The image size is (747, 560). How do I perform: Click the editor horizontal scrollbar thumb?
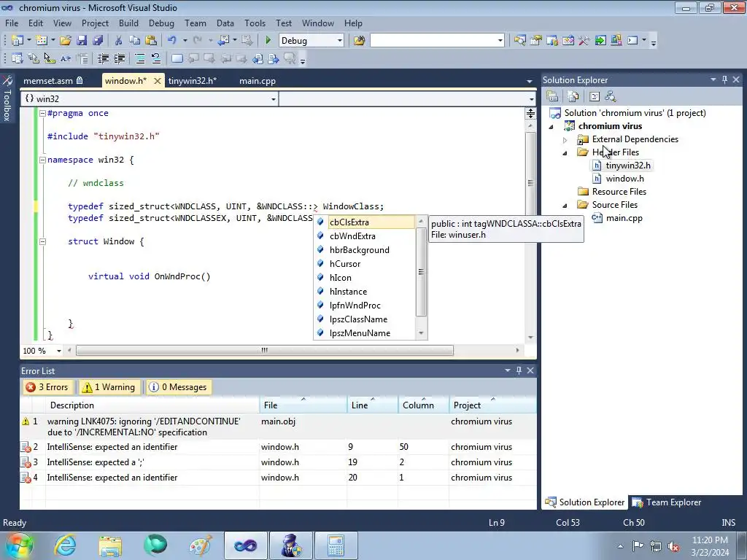264,351
